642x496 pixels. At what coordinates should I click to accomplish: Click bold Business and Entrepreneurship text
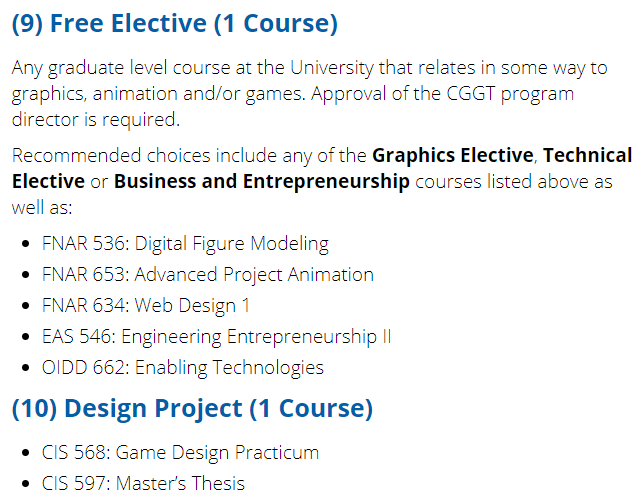click(x=262, y=181)
